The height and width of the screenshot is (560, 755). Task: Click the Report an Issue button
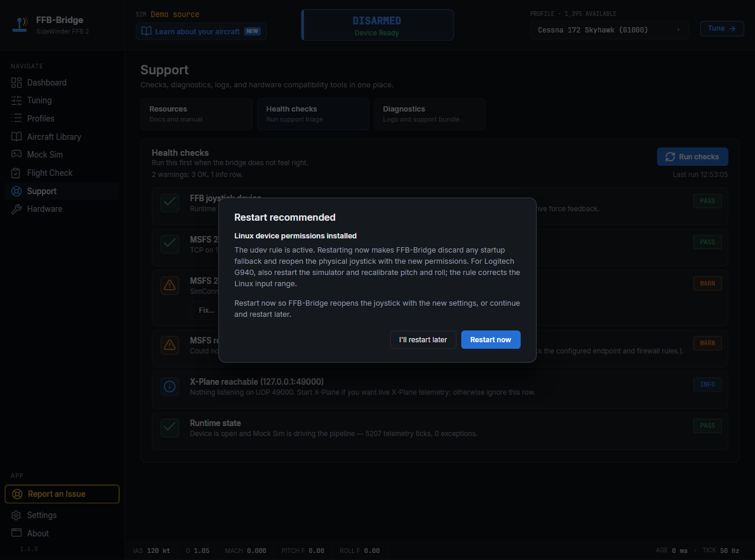62,494
